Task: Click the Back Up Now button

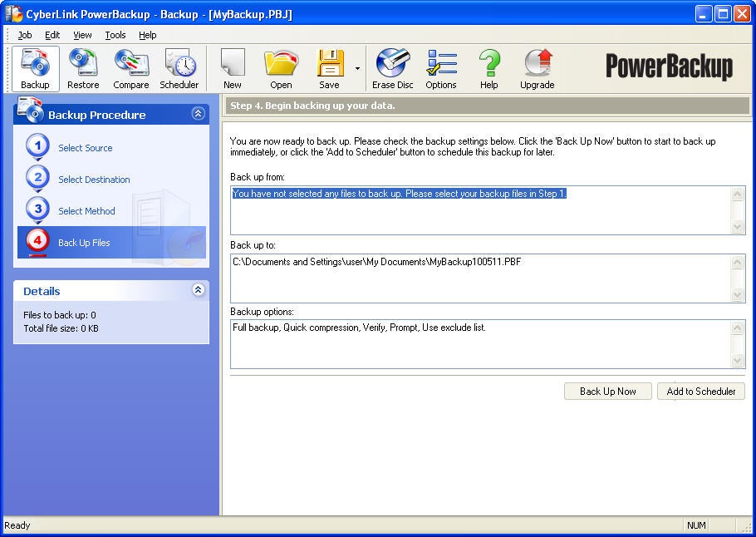Action: (x=607, y=392)
